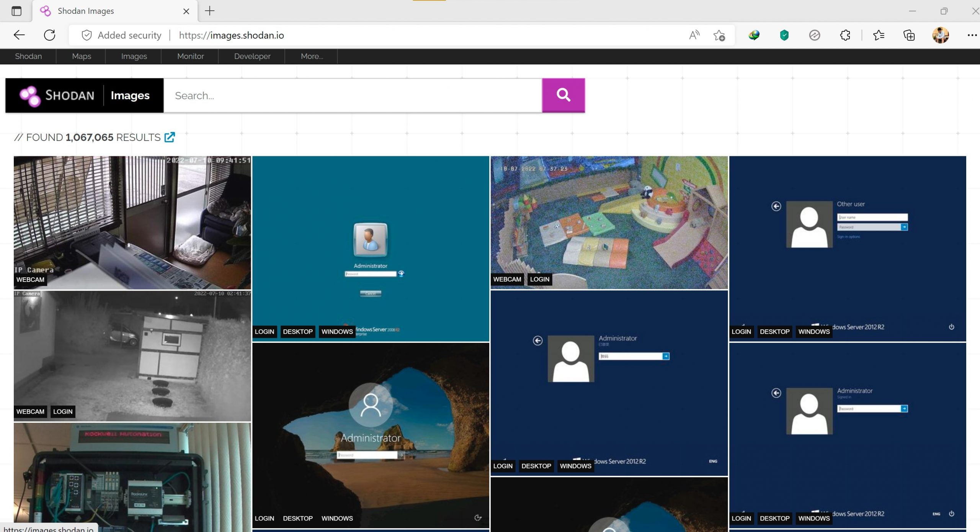Click the magenta search magnifier button
Viewport: 980px width, 532px height.
[563, 95]
